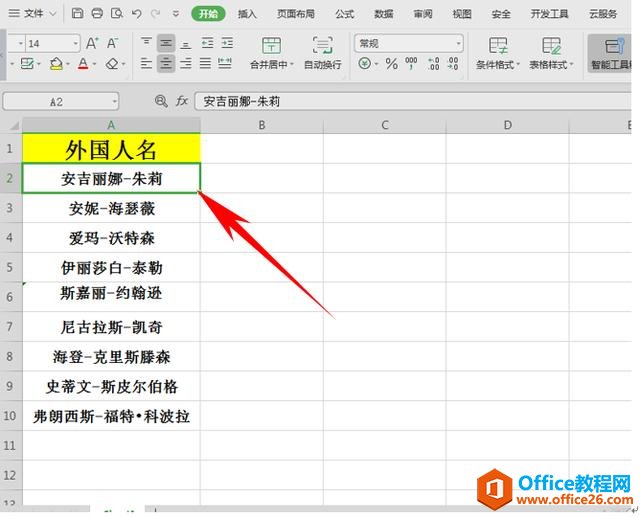
Task: Click the Merge and Center table icon
Action: pos(271,46)
